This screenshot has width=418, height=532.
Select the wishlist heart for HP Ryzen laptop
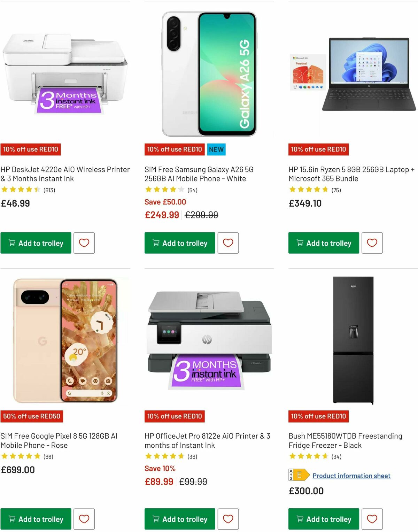(372, 243)
